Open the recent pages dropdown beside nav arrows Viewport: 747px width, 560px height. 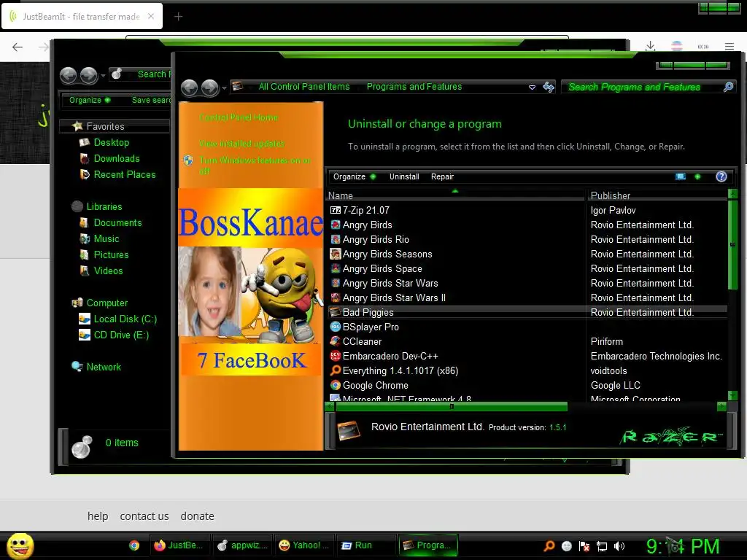[224, 88]
